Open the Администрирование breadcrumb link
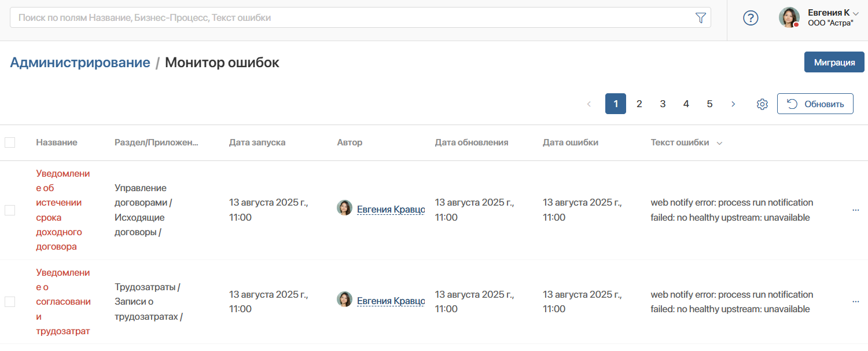 tap(80, 63)
